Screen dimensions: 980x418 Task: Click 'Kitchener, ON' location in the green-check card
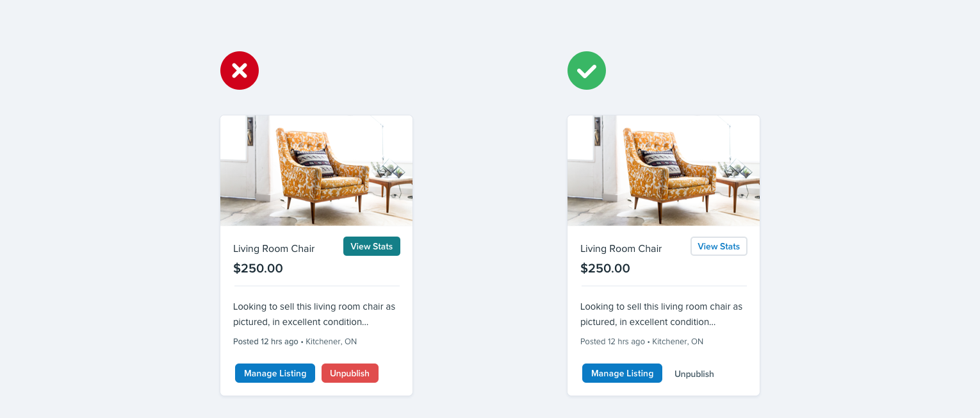(x=678, y=342)
